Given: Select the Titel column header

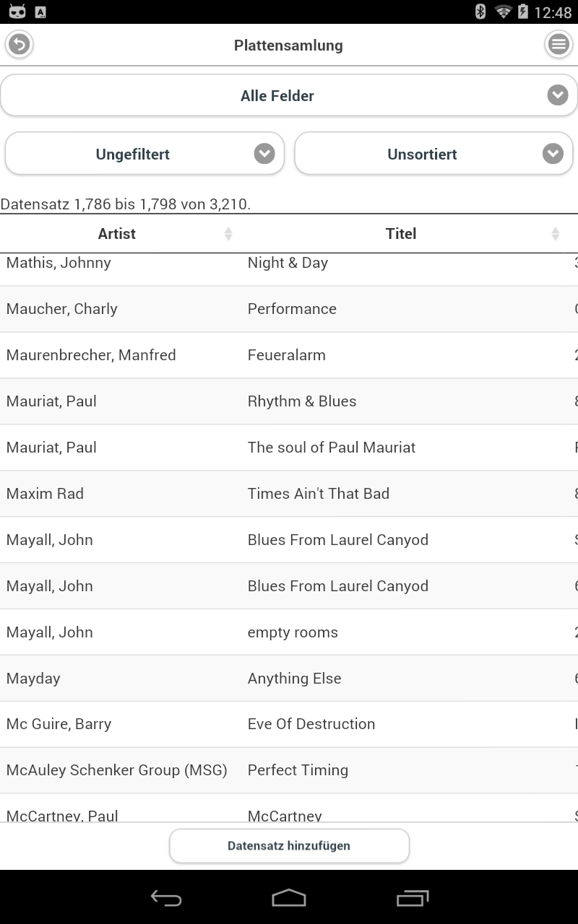Looking at the screenshot, I should (x=402, y=234).
